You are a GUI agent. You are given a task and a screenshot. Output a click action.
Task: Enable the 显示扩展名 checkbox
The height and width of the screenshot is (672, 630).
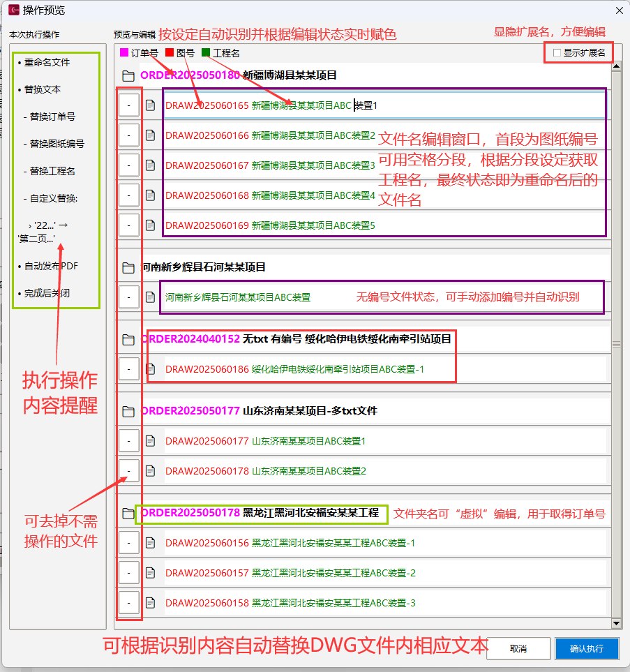[x=555, y=52]
